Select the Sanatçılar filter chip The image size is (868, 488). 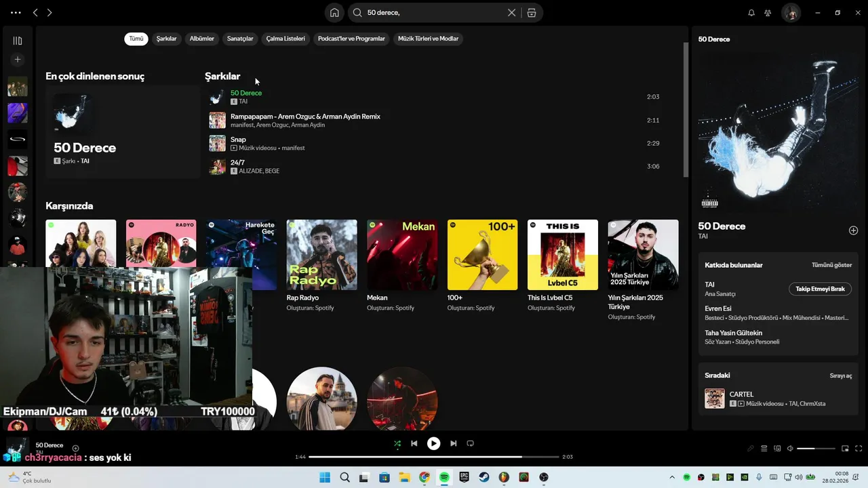(240, 39)
